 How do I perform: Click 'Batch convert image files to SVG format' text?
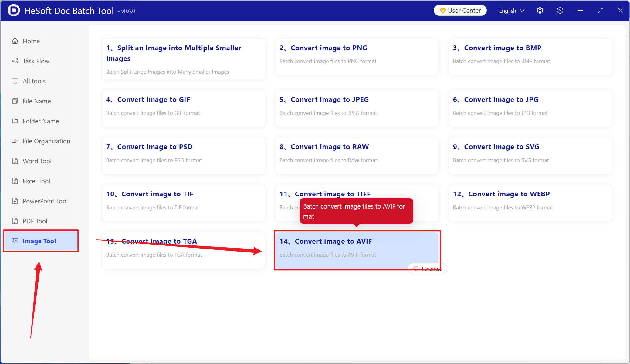[x=501, y=160]
